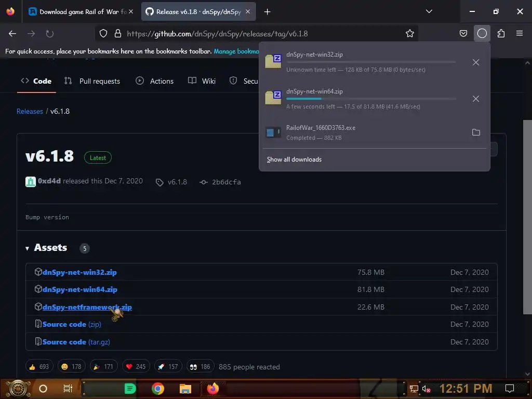Image resolution: width=532 pixels, height=399 pixels.
Task: Open the Pull requests tab
Action: coord(92,81)
